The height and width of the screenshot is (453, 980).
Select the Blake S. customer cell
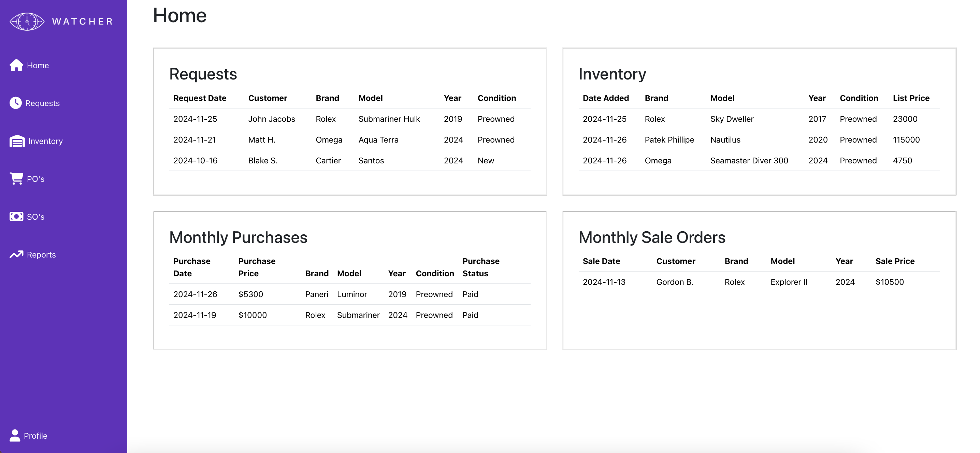click(263, 161)
